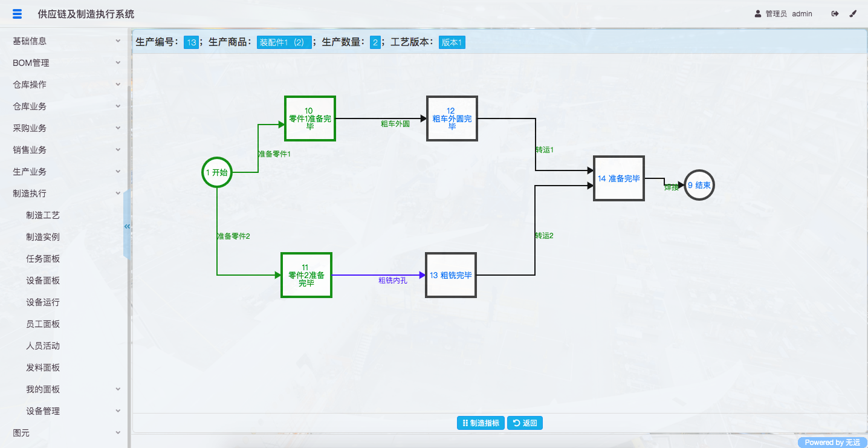The image size is (868, 448).
Task: Expand the 图元 menu
Action: coord(64,433)
